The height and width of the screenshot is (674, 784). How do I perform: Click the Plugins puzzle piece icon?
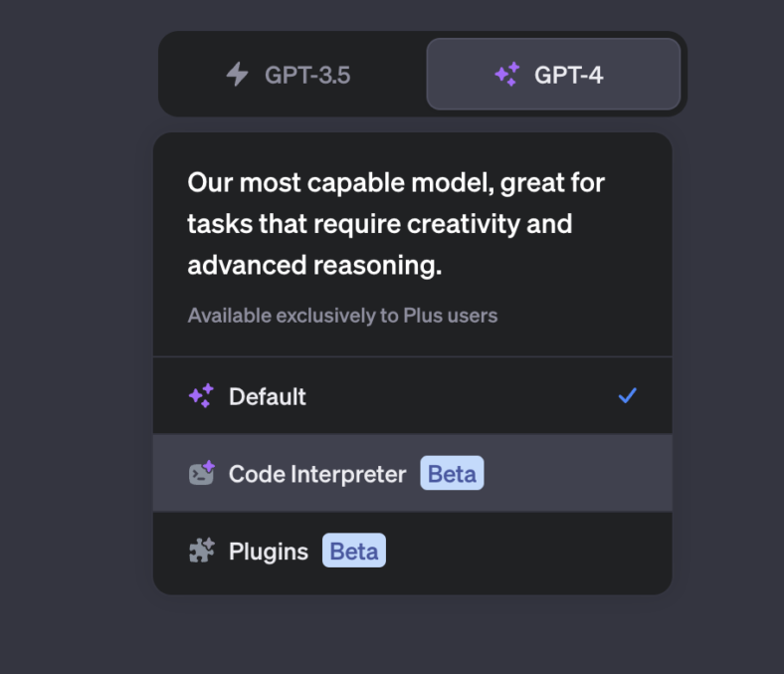pyautogui.click(x=201, y=551)
